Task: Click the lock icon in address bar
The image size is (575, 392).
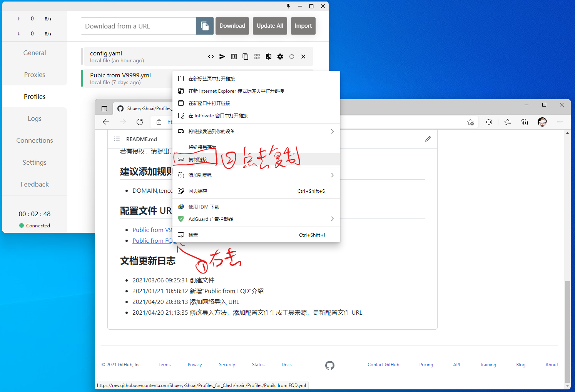Action: pyautogui.click(x=159, y=122)
